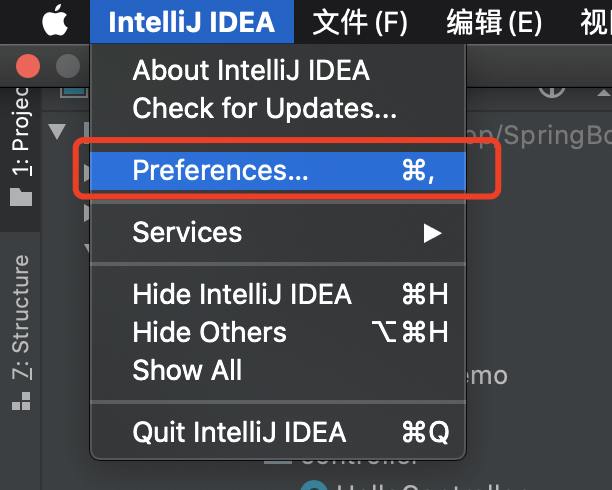Viewport: 612px width, 490px height.
Task: Open Preferences... menu entry
Action: click(x=278, y=171)
